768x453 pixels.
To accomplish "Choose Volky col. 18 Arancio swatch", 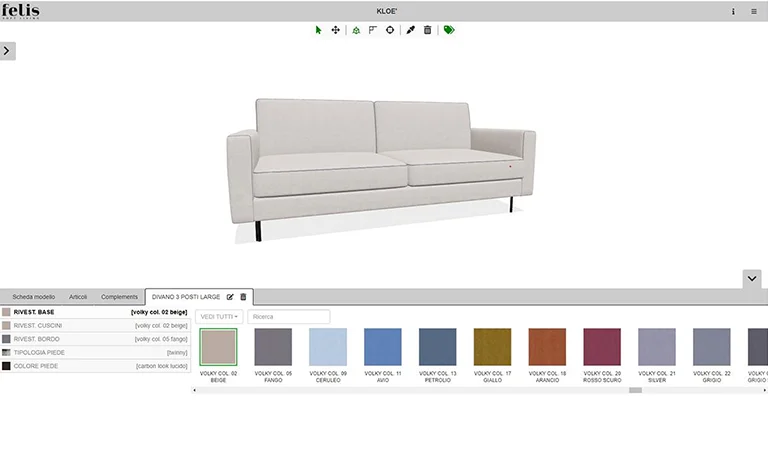I will 548,347.
